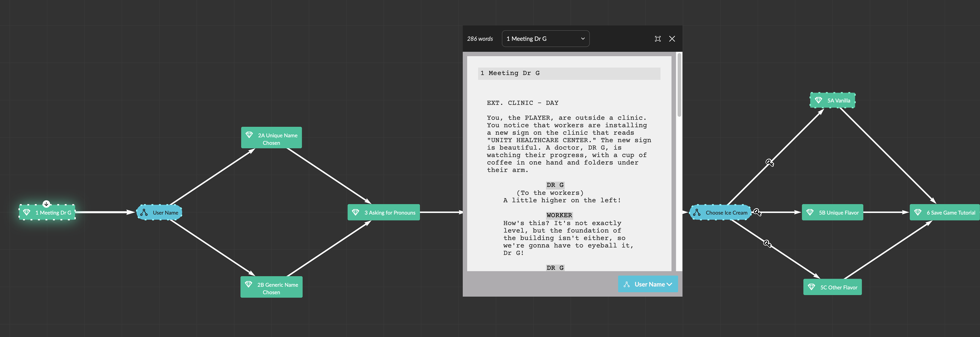Select the 1 Meeting Dr G node
This screenshot has height=337, width=980.
tap(47, 212)
